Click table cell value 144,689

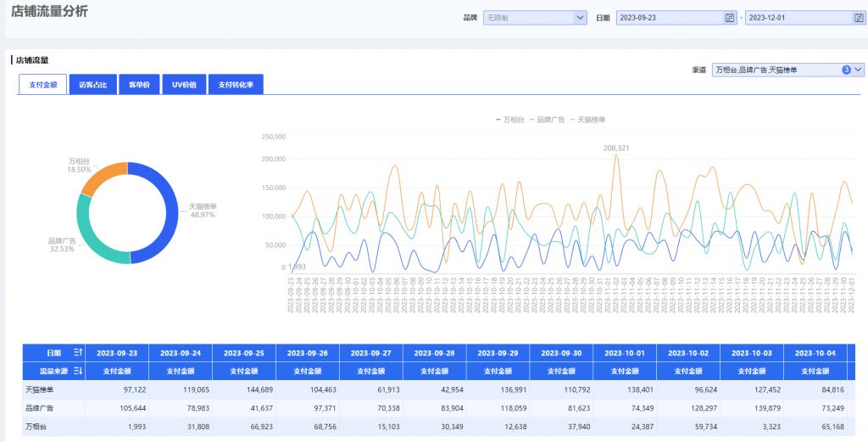click(259, 390)
